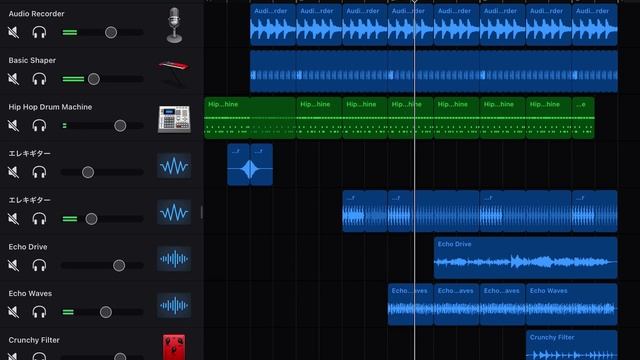The width and height of the screenshot is (640, 360).
Task: Mute the エレキギター track below Hip Hop Drum Machine
Action: click(x=13, y=172)
